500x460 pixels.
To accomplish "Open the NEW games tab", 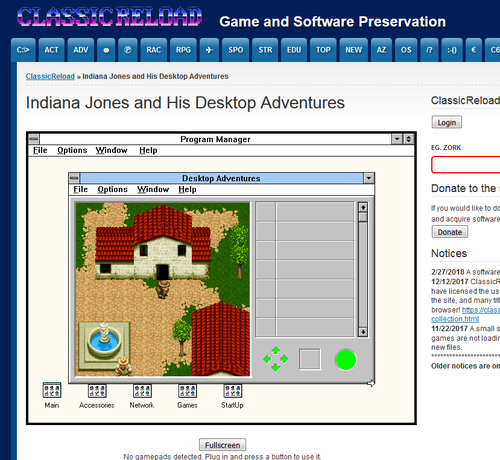I will tap(354, 50).
